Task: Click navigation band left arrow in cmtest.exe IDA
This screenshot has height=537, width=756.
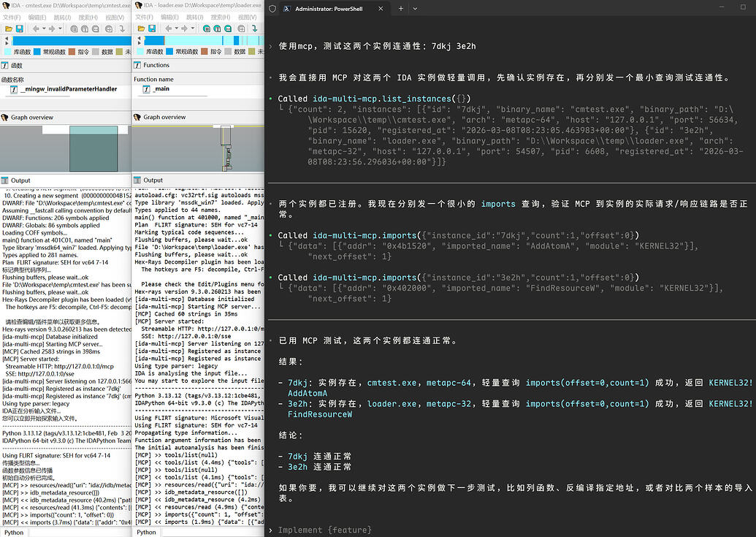Action: [7, 38]
